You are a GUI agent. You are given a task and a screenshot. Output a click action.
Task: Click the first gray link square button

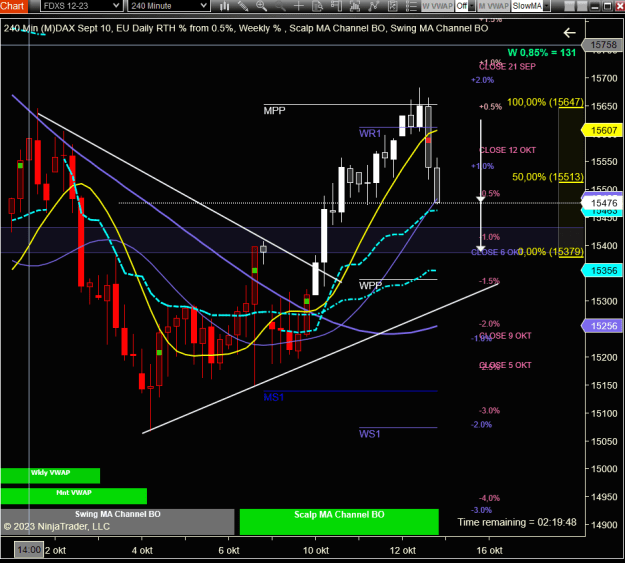pos(570,6)
